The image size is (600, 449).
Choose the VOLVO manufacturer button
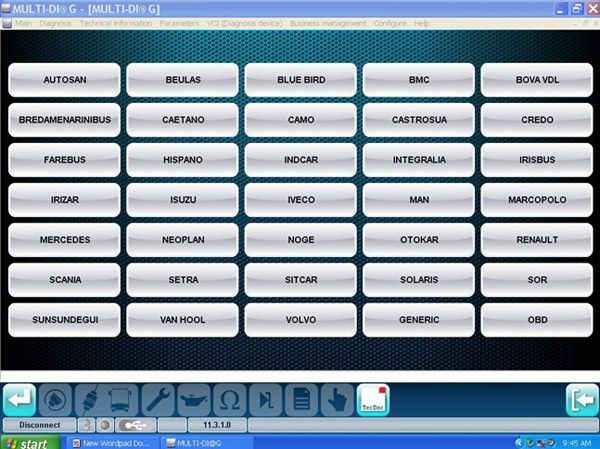click(x=302, y=320)
